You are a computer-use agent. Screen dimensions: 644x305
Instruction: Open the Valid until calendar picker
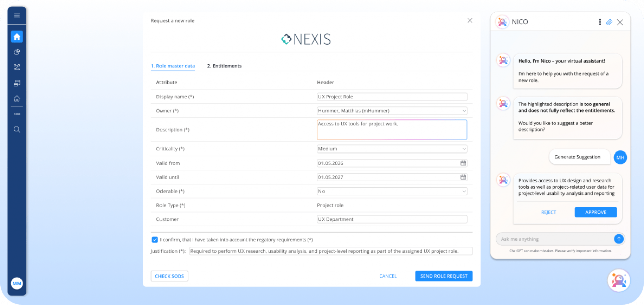tap(463, 177)
